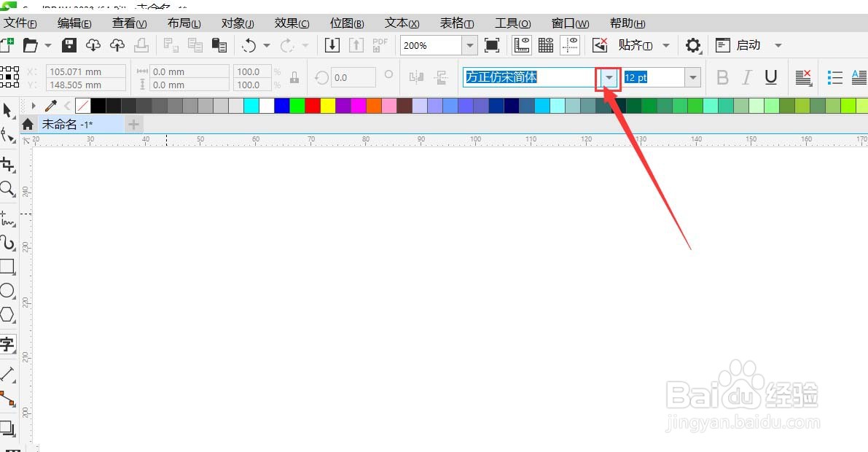
Task: Open the 对象 menu
Action: [x=238, y=23]
